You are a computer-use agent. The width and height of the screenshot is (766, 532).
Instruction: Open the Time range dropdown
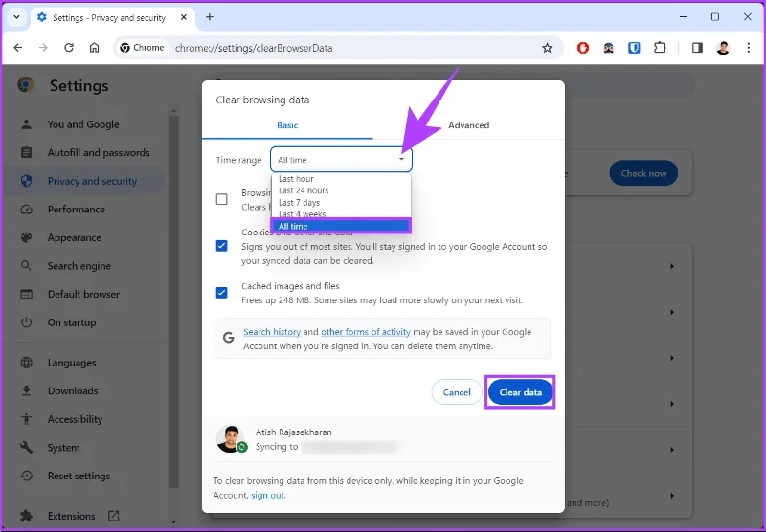click(341, 160)
